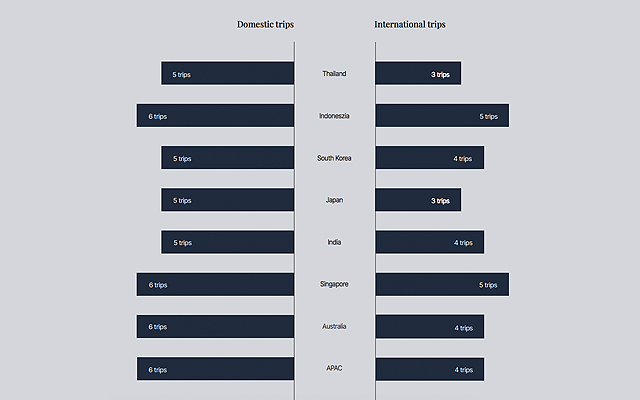This screenshot has width=640, height=400.
Task: Click the International trips column header
Action: tap(410, 24)
